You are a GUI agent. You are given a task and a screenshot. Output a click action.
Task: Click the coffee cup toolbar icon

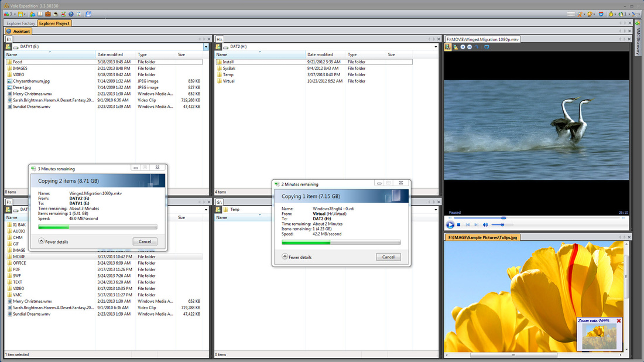point(56,15)
